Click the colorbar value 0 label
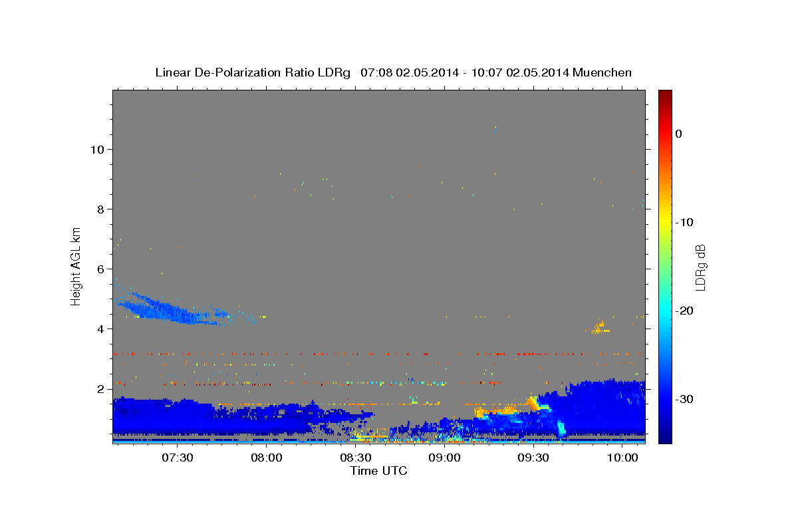The image size is (798, 532). click(x=679, y=134)
